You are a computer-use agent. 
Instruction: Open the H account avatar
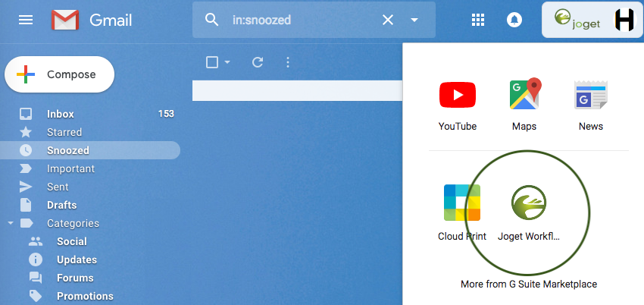tap(624, 20)
